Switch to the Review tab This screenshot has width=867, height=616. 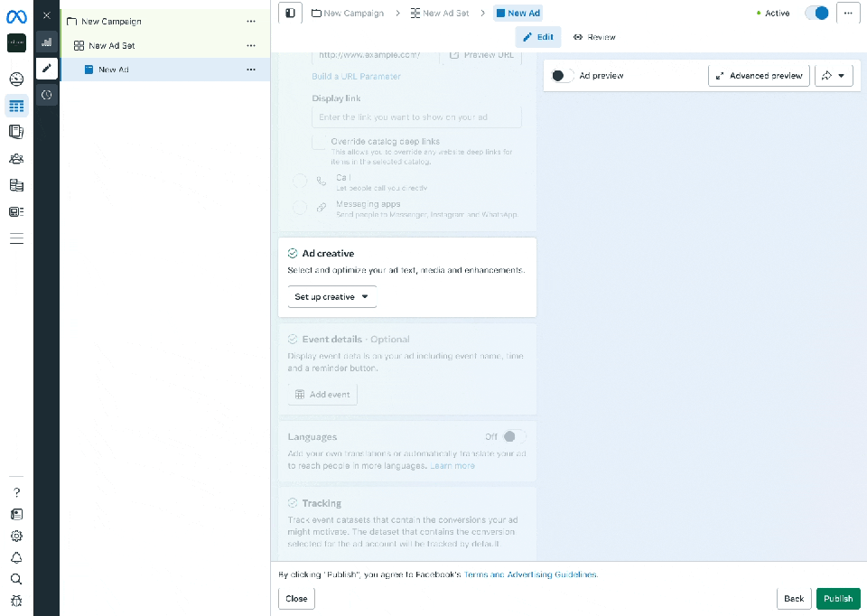pos(594,37)
